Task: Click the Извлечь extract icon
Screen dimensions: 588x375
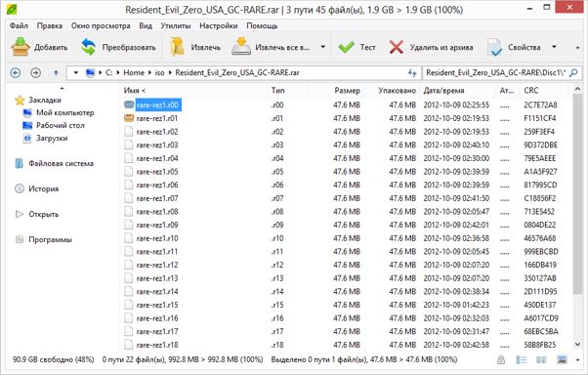Action: pos(177,47)
